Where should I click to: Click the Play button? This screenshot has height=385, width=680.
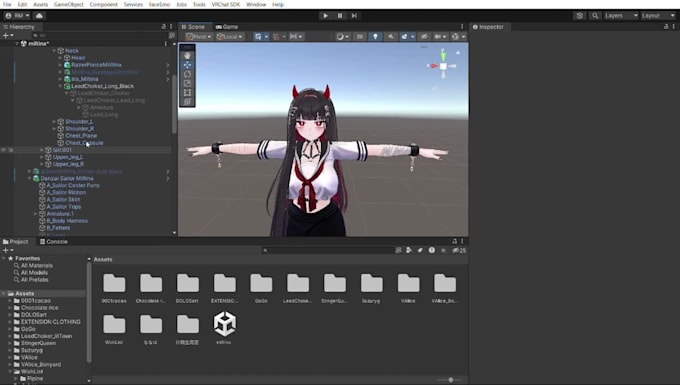pyautogui.click(x=325, y=16)
